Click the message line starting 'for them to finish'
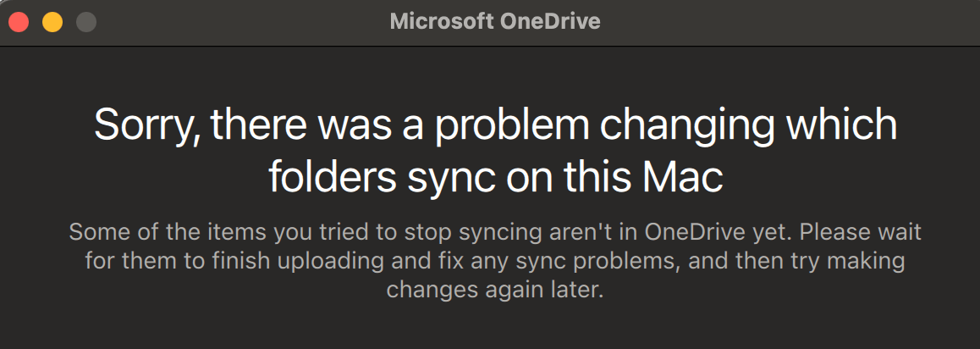This screenshot has height=349, width=980. [x=495, y=261]
